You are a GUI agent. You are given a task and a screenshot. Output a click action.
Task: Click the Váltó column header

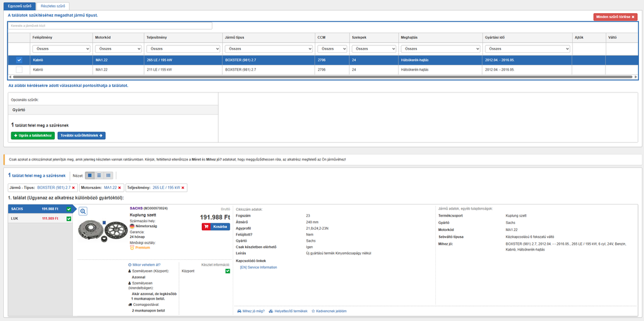622,37
